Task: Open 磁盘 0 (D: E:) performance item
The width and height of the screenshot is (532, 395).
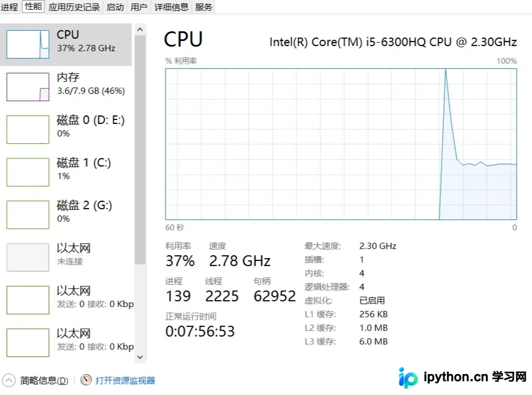Action: [x=66, y=130]
